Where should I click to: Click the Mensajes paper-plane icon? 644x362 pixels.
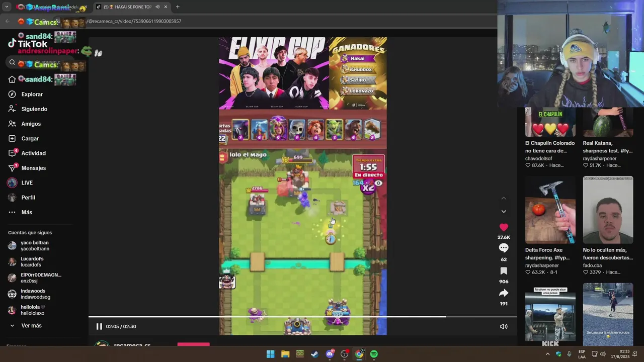[x=12, y=168]
